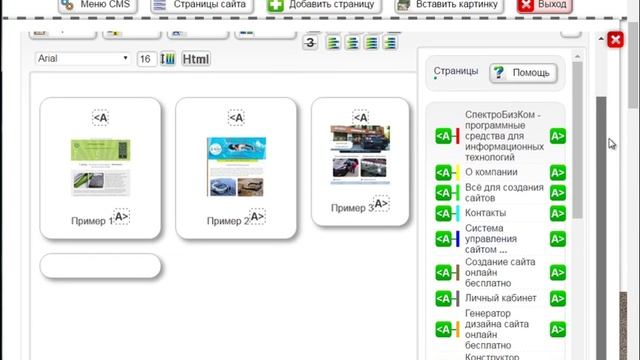The height and width of the screenshot is (360, 640).
Task: Insert A> link end for Система управления сайтом
Action: (558, 239)
